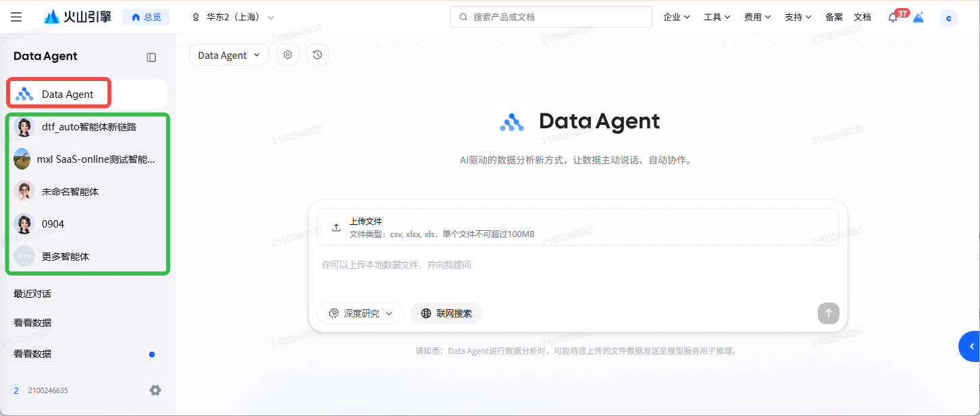980x416 pixels.
Task: Go to 备案 in top bar
Action: coord(834,17)
